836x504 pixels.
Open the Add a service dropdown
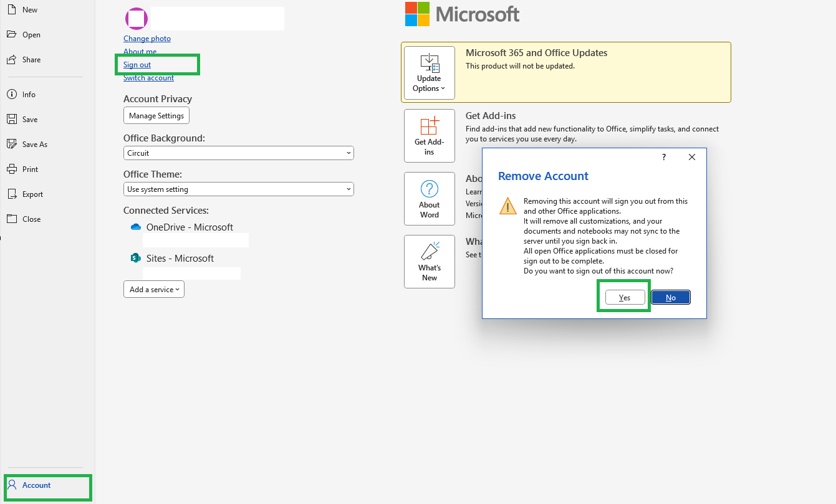[154, 290]
